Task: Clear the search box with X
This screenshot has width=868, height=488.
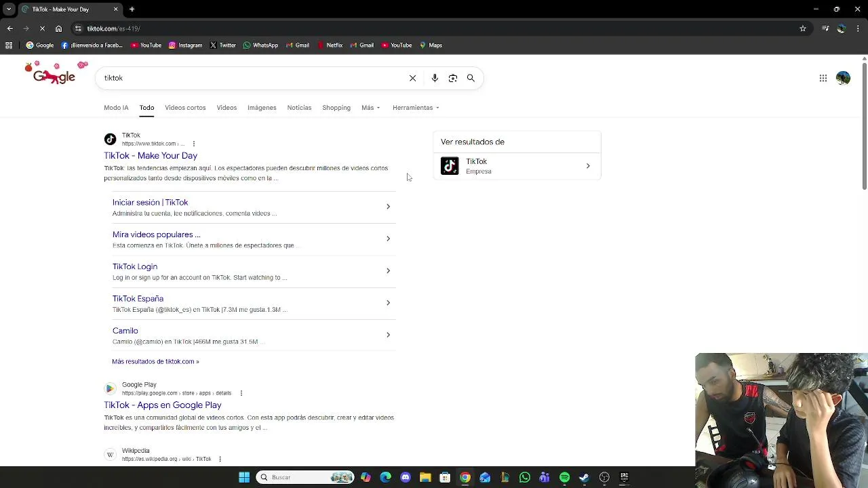Action: click(412, 78)
